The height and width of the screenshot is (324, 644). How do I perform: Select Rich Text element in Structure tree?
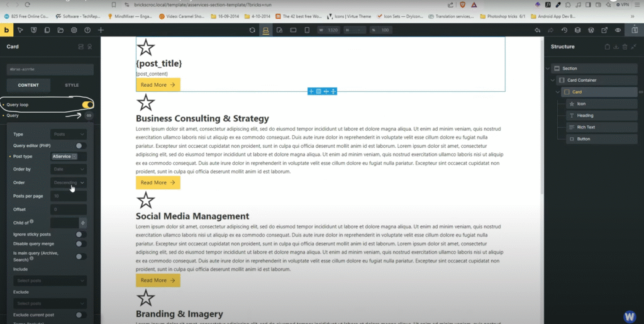[x=602, y=127]
